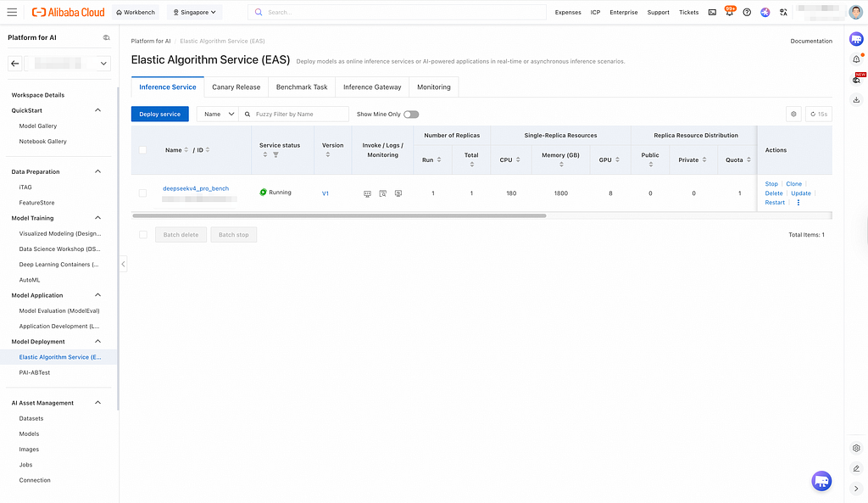This screenshot has width=868, height=503.
Task: Collapse the Data Preparation section
Action: click(x=98, y=171)
